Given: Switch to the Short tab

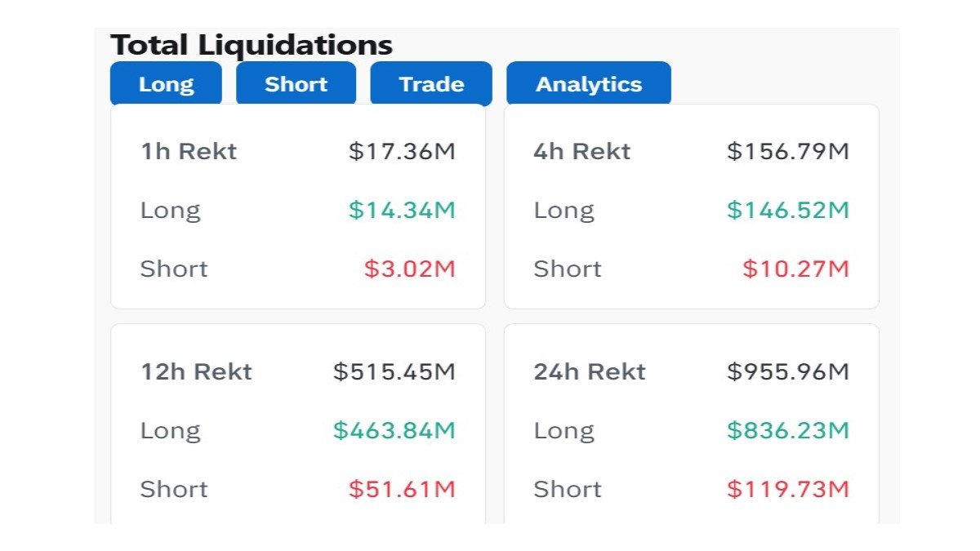Looking at the screenshot, I should click(296, 82).
